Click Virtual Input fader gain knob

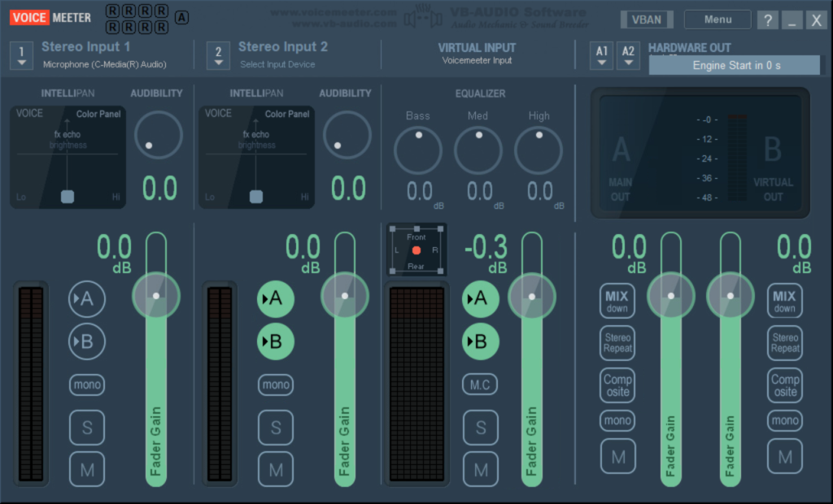(x=532, y=297)
